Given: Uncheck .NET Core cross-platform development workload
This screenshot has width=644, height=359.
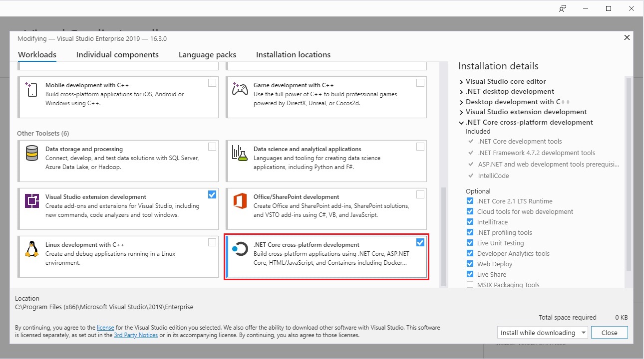Looking at the screenshot, I should pyautogui.click(x=420, y=242).
